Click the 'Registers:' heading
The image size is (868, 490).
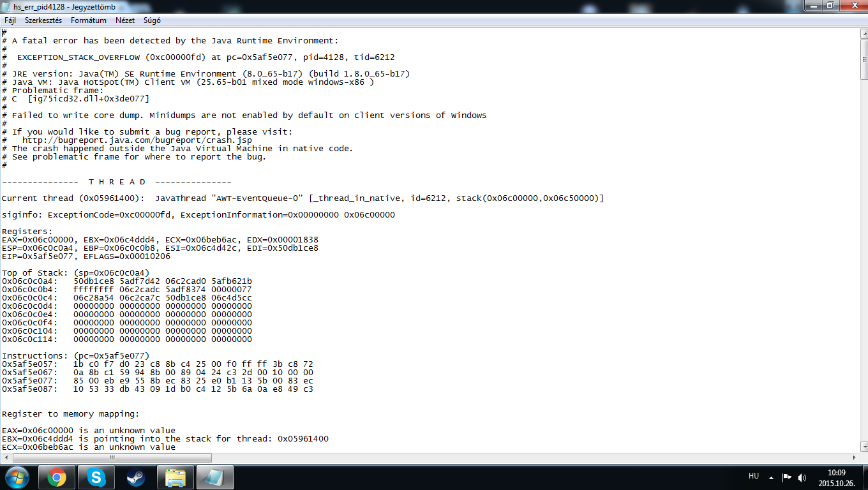click(x=27, y=232)
